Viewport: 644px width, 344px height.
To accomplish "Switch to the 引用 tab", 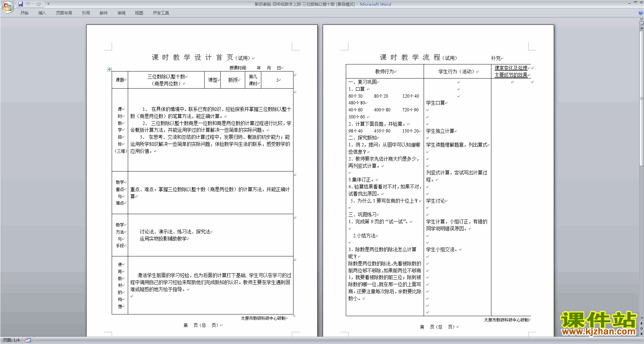I will tap(86, 13).
